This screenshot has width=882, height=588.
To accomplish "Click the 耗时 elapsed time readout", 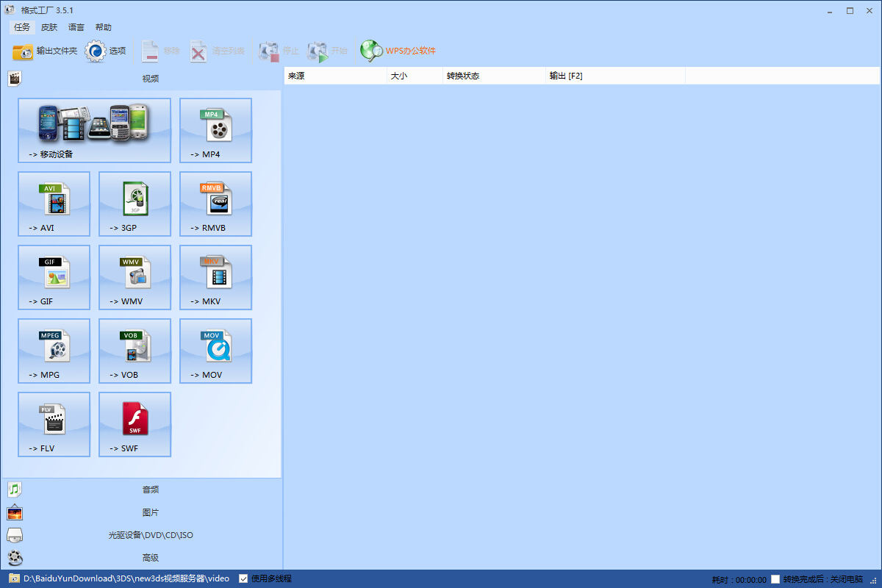I will click(739, 580).
